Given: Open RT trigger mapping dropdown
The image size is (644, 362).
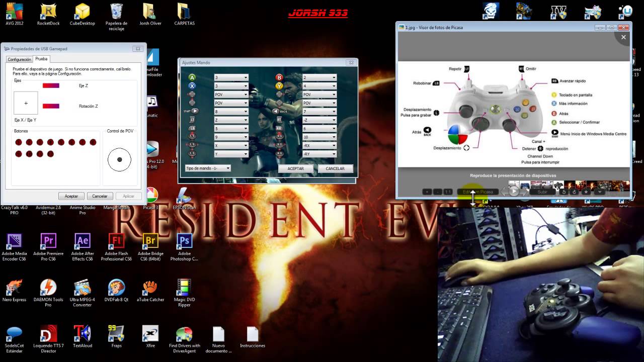Looking at the screenshot, I should pos(319,120).
